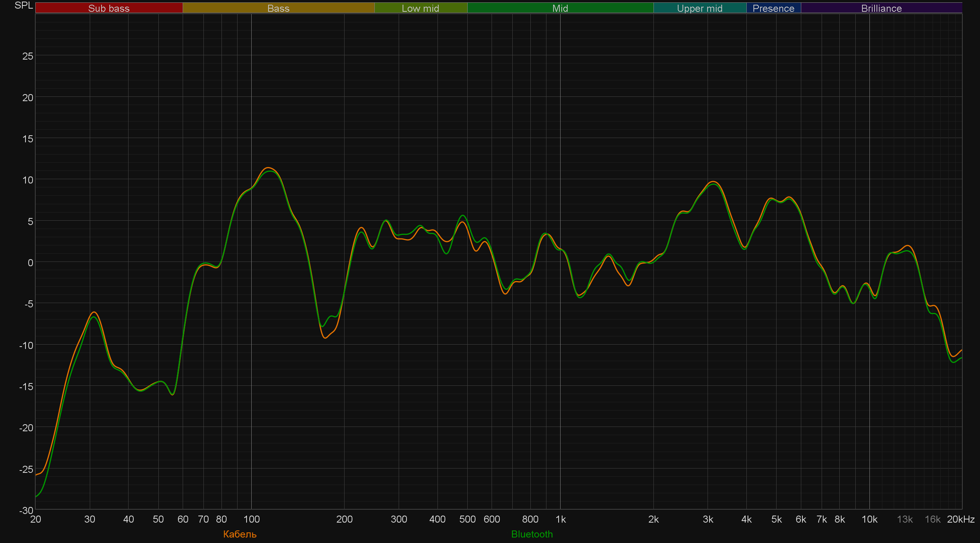Click the 1k frequency axis label
This screenshot has height=543, width=980.
560,519
